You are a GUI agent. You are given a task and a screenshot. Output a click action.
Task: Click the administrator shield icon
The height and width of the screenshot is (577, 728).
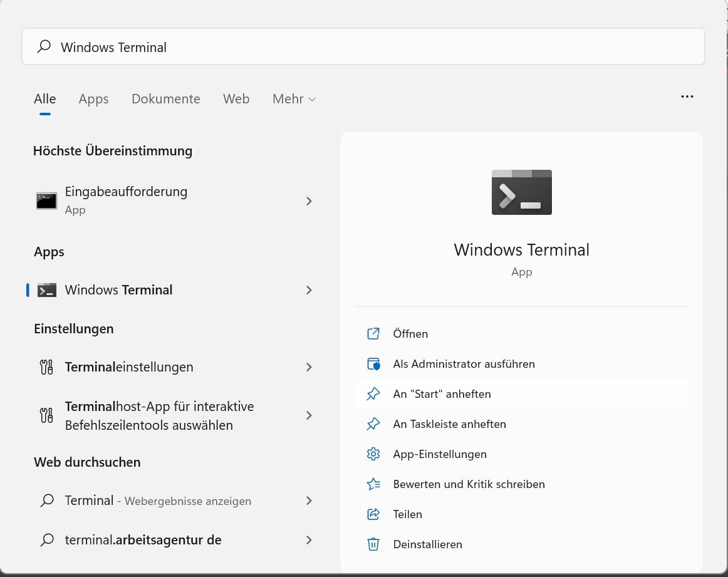click(x=373, y=364)
